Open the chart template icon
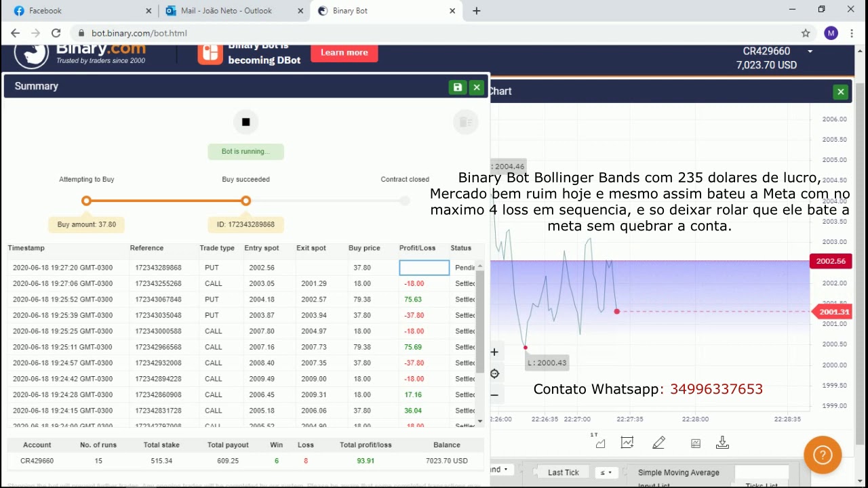The image size is (868, 488). pyautogui.click(x=695, y=443)
